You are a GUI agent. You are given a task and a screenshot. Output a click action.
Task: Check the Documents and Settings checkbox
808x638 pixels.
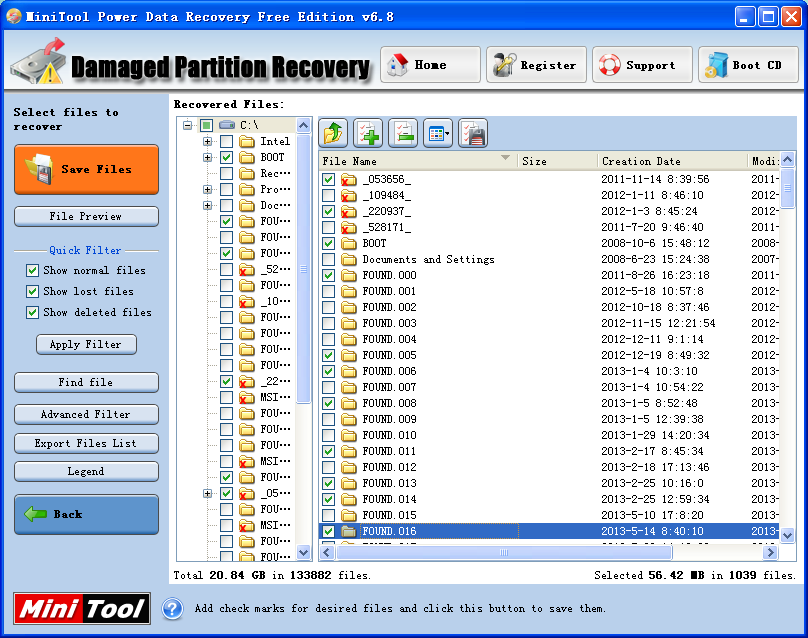coord(328,259)
